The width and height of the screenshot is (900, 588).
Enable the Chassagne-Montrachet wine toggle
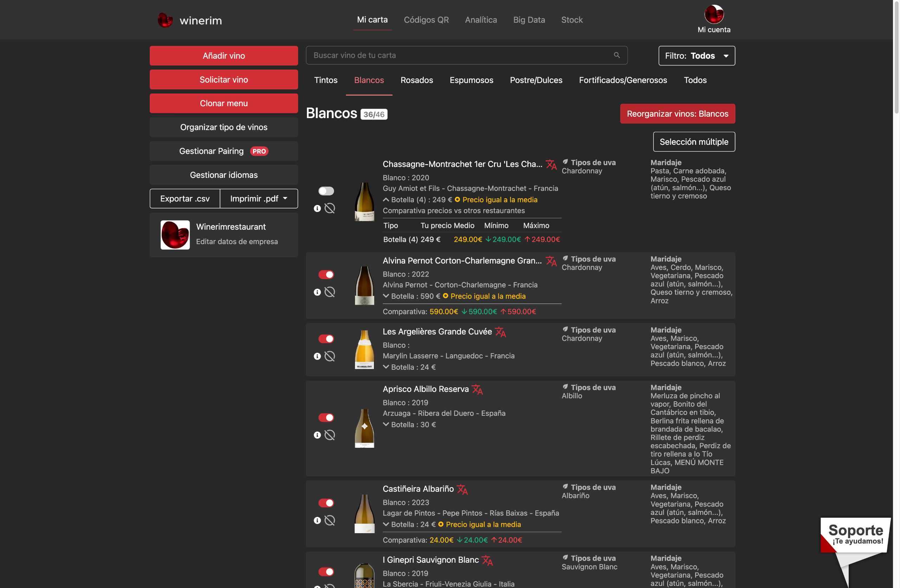(326, 191)
